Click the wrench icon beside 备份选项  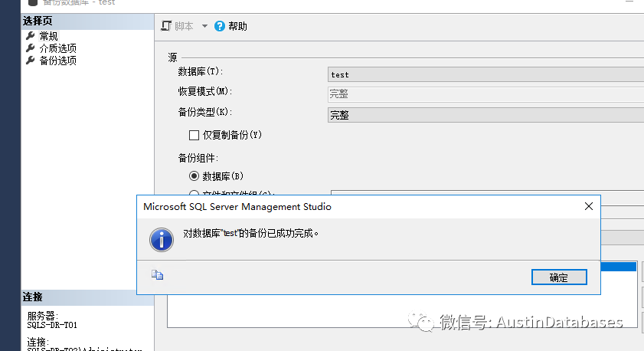[31, 61]
